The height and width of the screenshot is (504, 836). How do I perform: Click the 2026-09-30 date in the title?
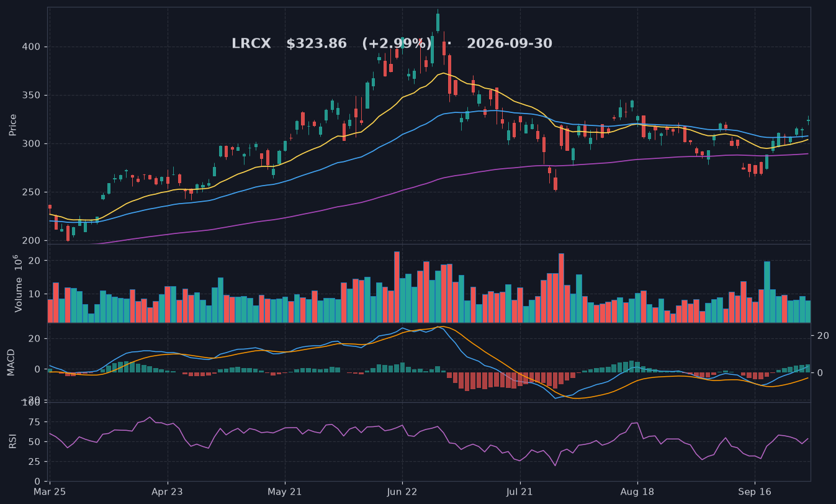pyautogui.click(x=510, y=44)
